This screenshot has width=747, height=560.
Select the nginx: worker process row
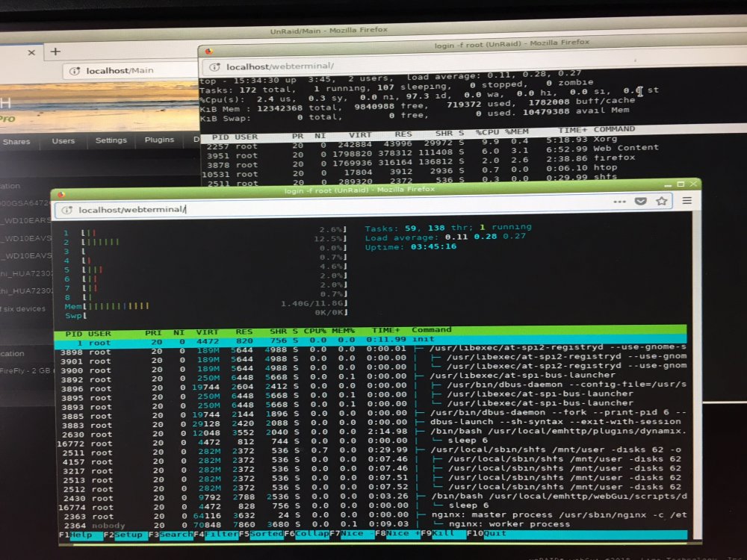pos(371,524)
